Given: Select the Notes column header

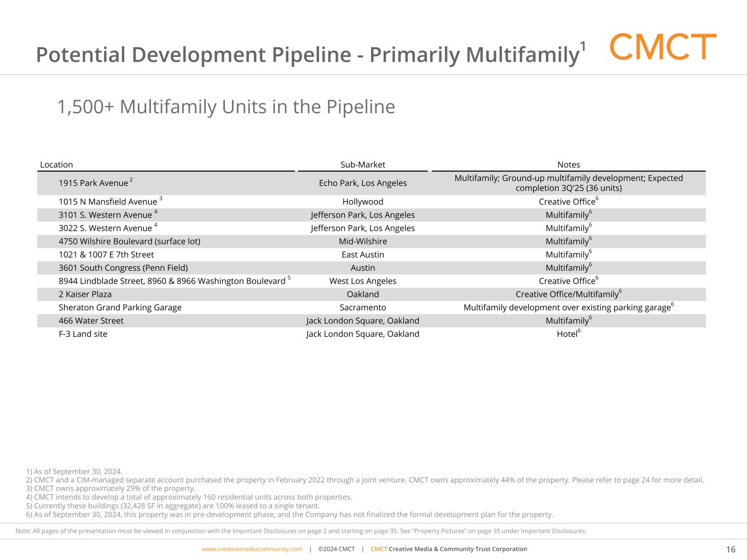Looking at the screenshot, I should tap(568, 165).
